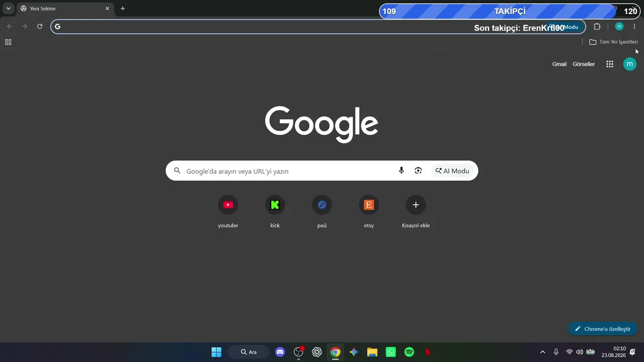This screenshot has width=644, height=362.
Task: Open the Gmail link
Action: click(559, 64)
